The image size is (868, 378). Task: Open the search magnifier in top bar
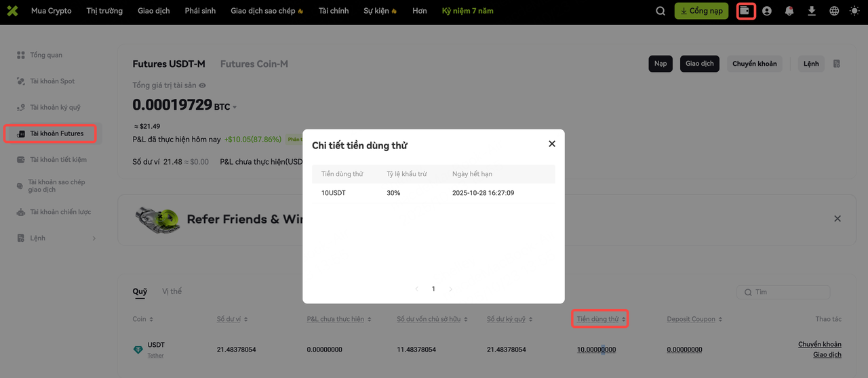click(660, 11)
